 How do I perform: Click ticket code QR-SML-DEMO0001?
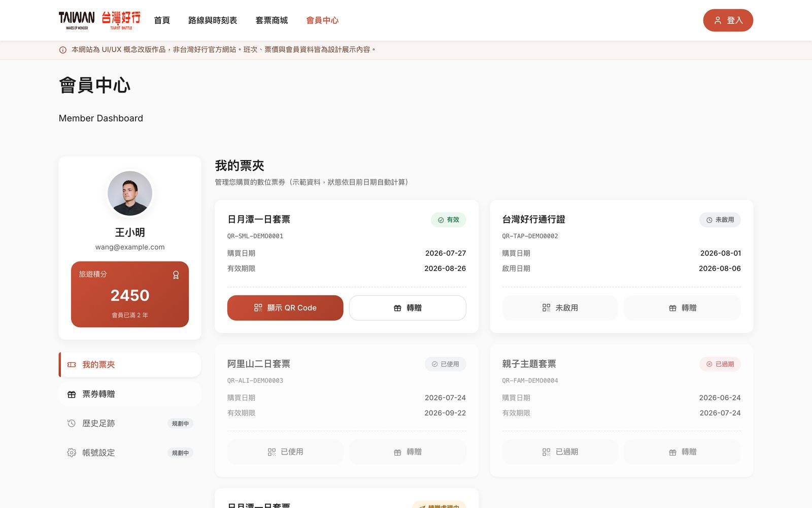tap(255, 236)
